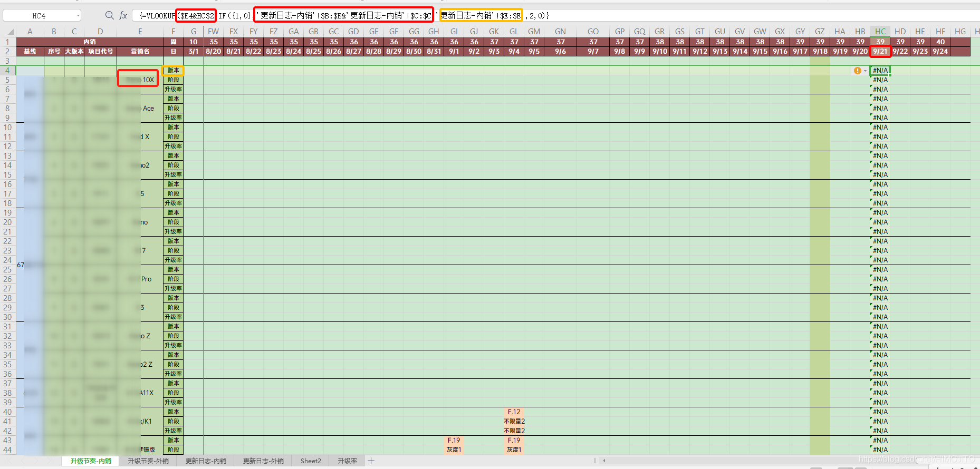The height and width of the screenshot is (469, 980).
Task: Open the 更新日志-外销 sheet tab
Action: pyautogui.click(x=263, y=461)
